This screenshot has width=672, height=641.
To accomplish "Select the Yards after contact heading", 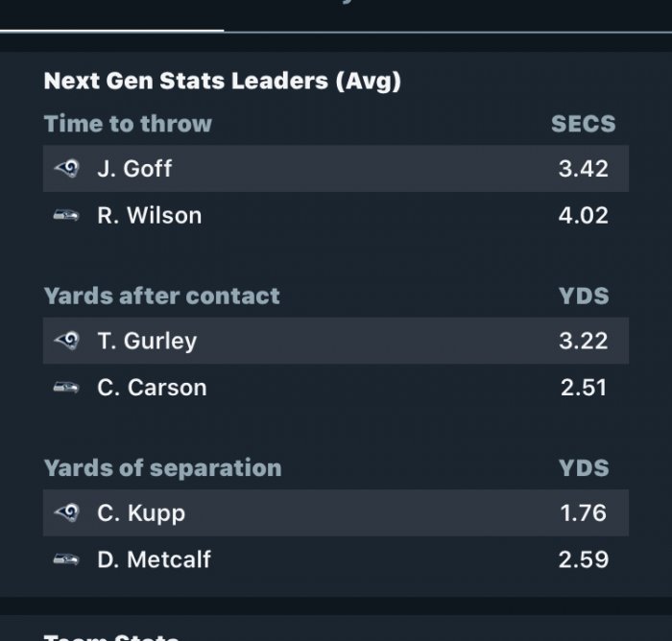I will pyautogui.click(x=161, y=296).
